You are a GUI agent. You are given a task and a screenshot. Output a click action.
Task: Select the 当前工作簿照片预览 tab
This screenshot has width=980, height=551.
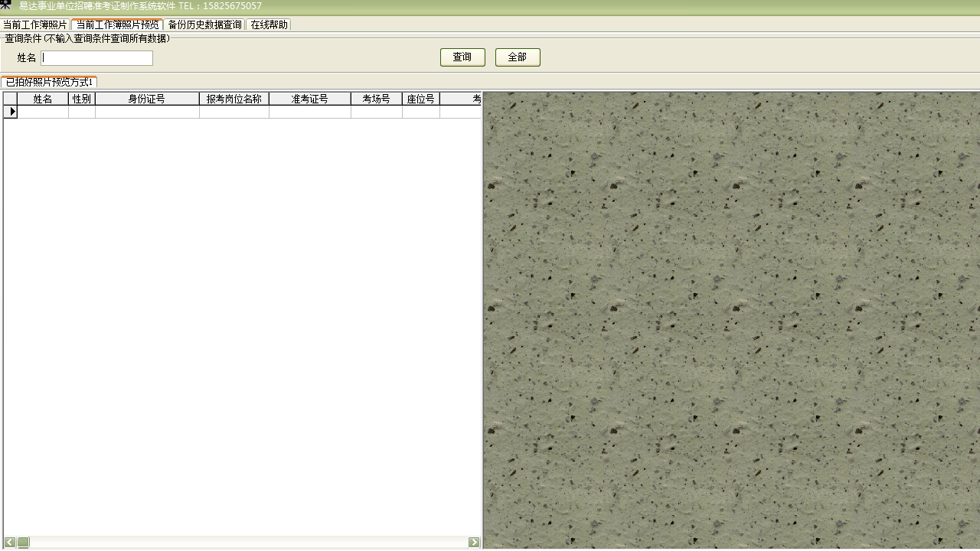pos(117,24)
